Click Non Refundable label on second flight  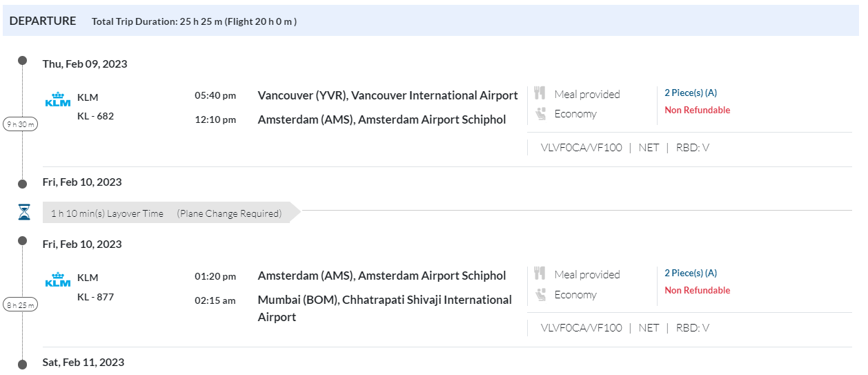697,290
